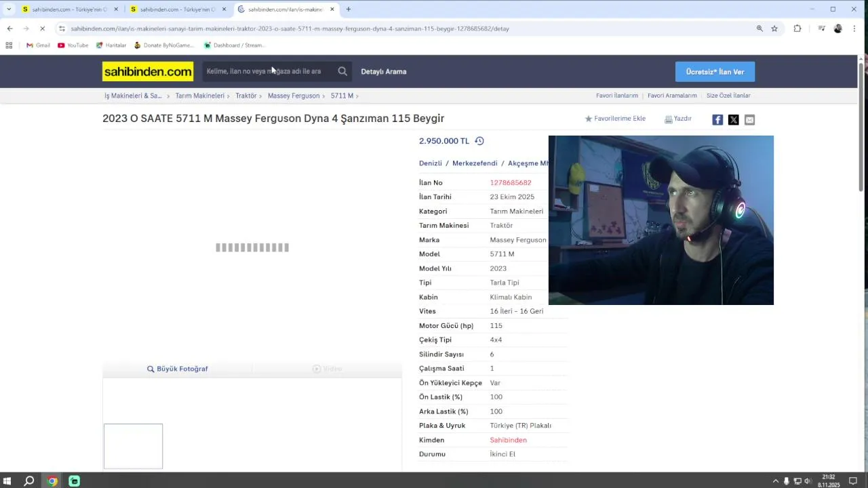Close the first browser tab
The image size is (868, 488).
tap(116, 9)
